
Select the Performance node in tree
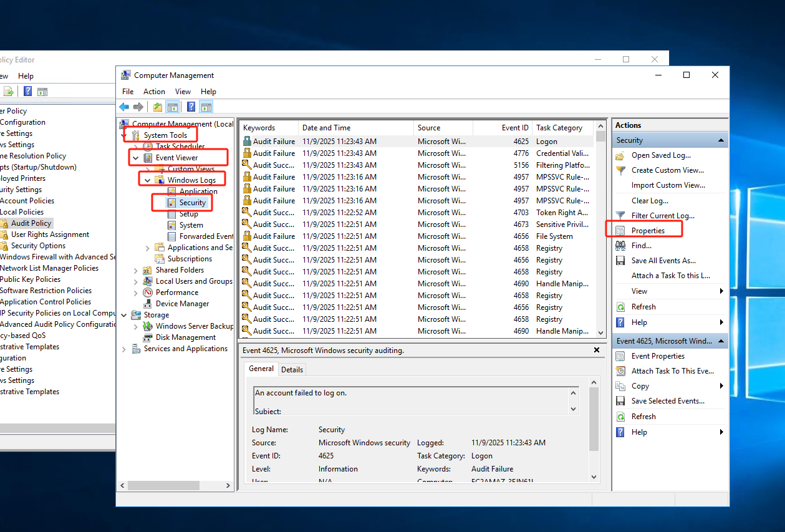pyautogui.click(x=176, y=293)
